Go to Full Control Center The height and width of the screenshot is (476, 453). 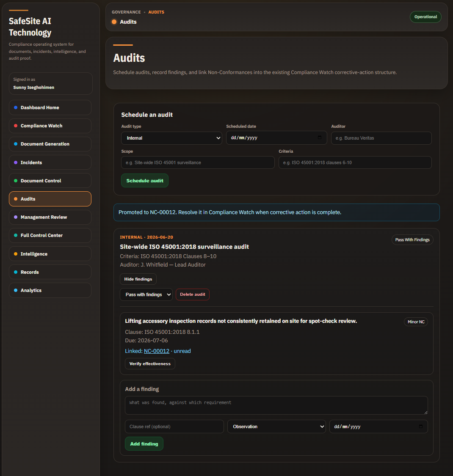pos(50,235)
